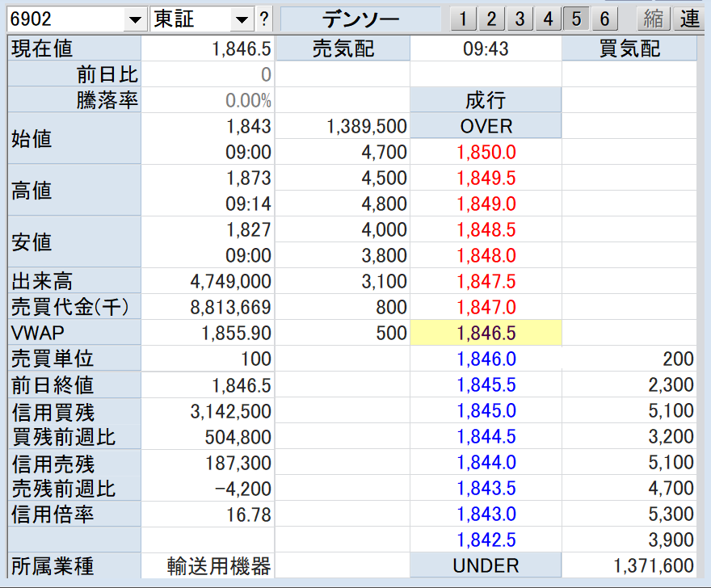Click the 成行 market order cell

click(486, 101)
